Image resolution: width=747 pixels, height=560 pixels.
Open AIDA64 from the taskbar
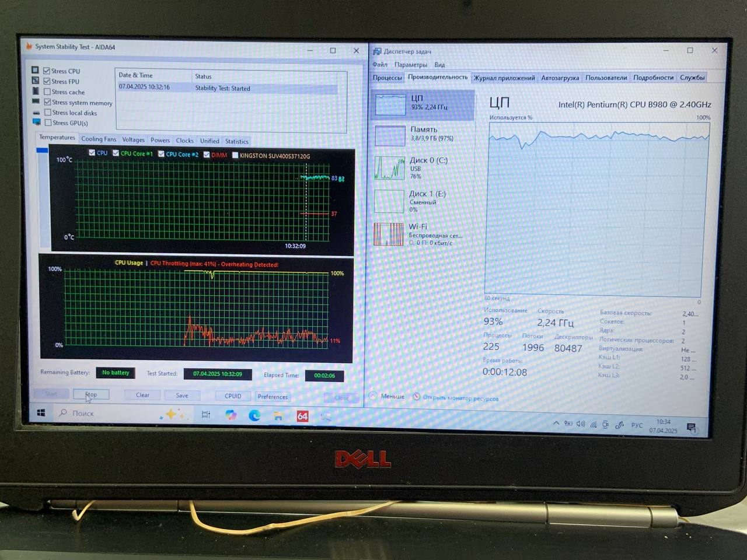302,416
